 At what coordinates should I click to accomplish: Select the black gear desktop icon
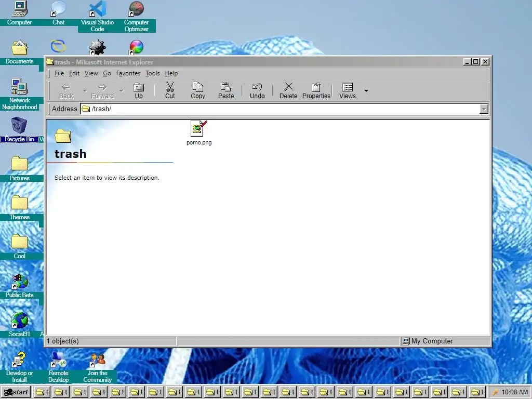pos(97,47)
